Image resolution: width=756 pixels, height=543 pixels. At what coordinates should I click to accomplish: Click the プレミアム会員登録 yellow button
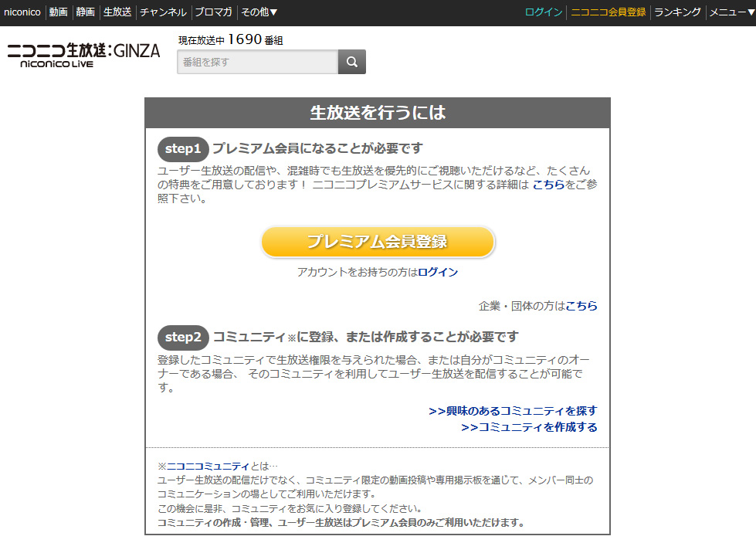[x=378, y=242]
